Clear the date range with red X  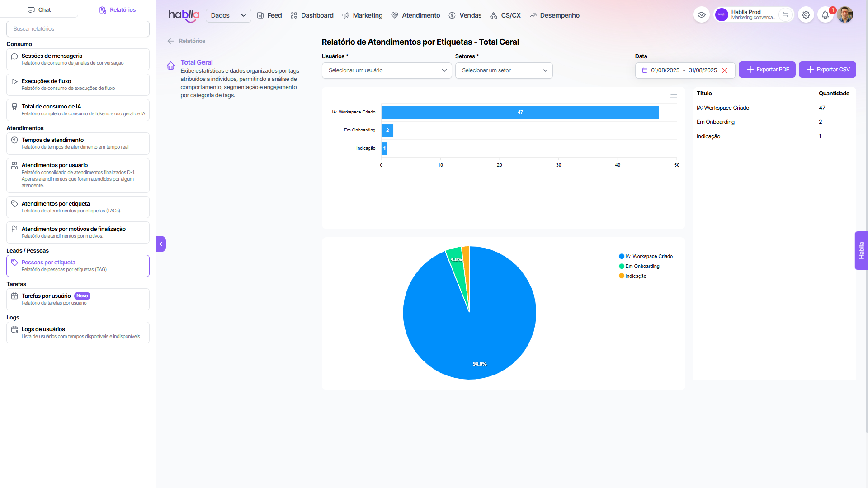725,70
